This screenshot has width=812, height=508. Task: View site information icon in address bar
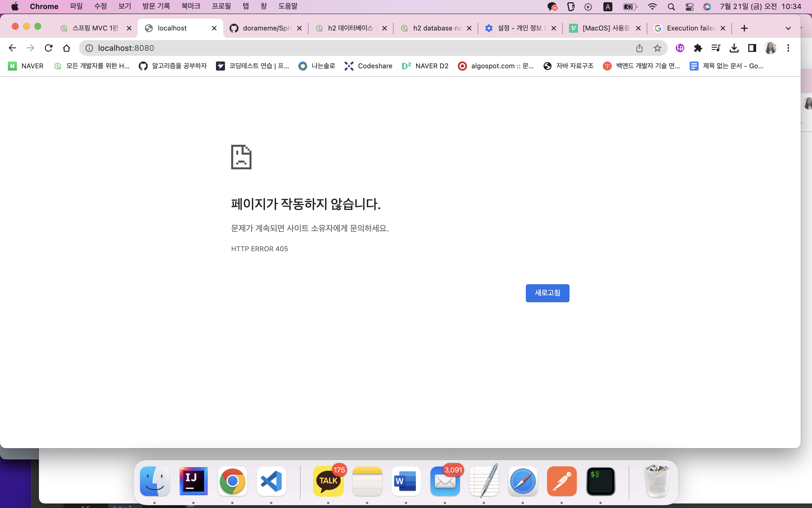click(x=89, y=48)
